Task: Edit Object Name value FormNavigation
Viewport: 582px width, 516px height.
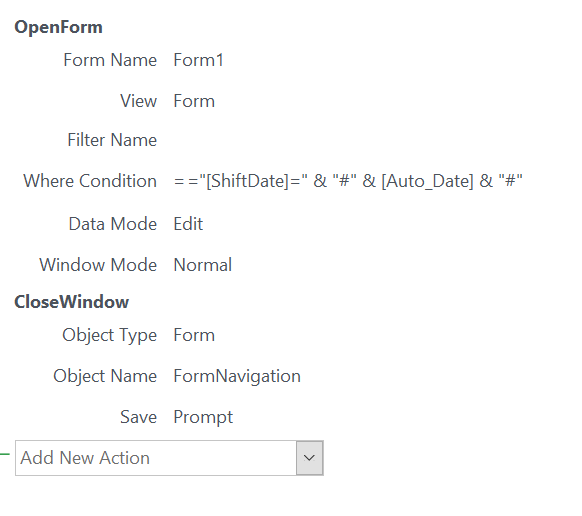Action: click(x=237, y=376)
